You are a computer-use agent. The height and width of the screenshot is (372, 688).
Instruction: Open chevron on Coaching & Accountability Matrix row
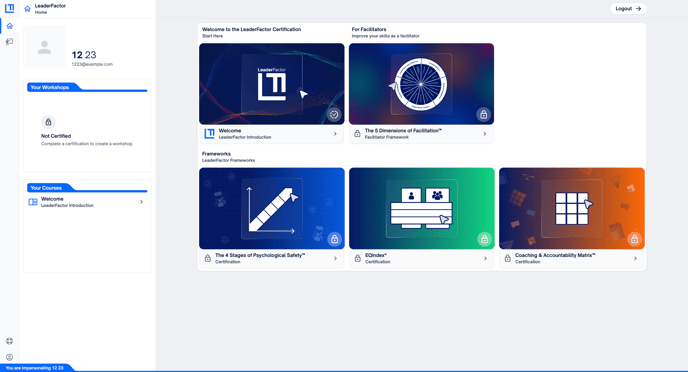635,258
